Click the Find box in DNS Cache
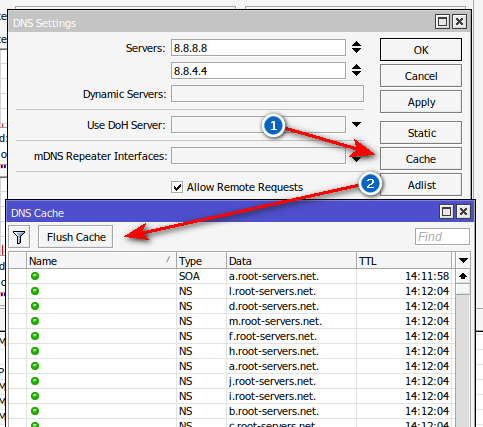The width and height of the screenshot is (483, 427). click(442, 237)
